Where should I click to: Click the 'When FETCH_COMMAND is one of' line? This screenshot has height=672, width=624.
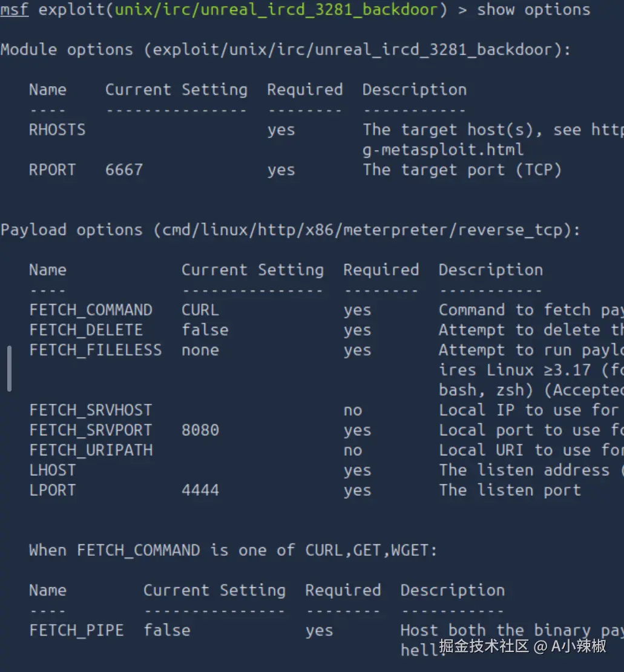(x=233, y=550)
